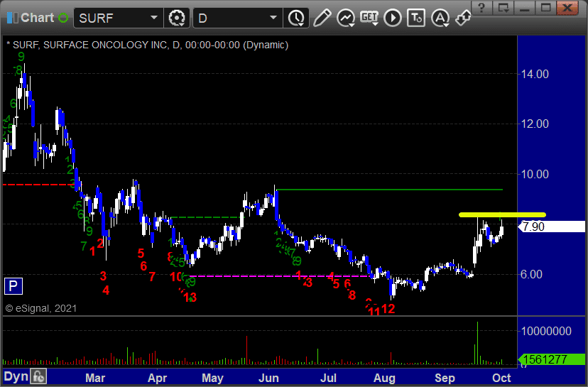
Task: Click the 6.00 price axis label
Action: (x=532, y=275)
